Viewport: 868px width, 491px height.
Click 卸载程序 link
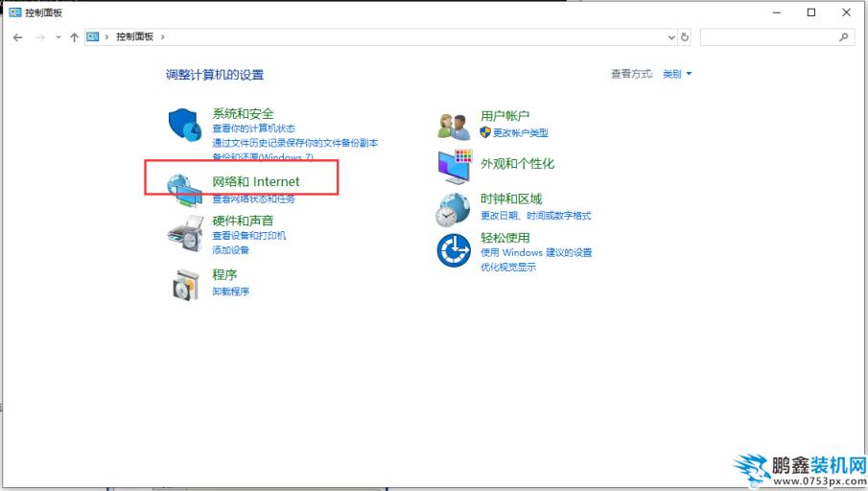[x=231, y=292]
